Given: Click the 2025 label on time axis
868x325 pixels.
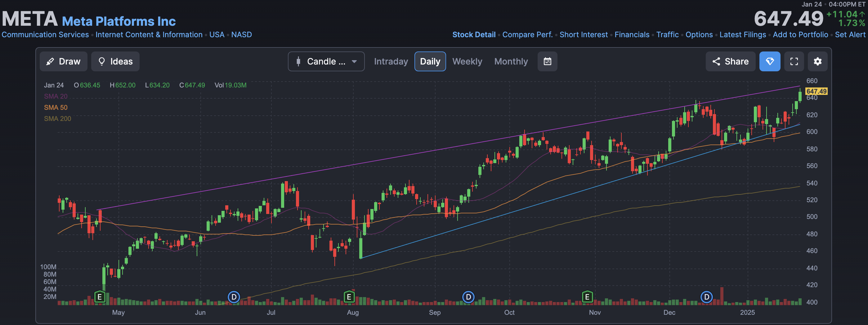Looking at the screenshot, I should pyautogui.click(x=747, y=313).
